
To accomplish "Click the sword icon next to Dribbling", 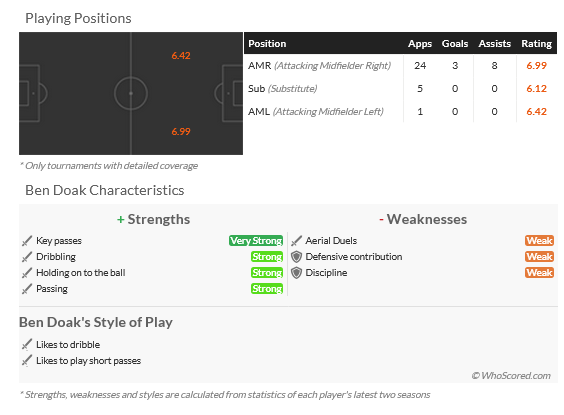I will click(27, 257).
